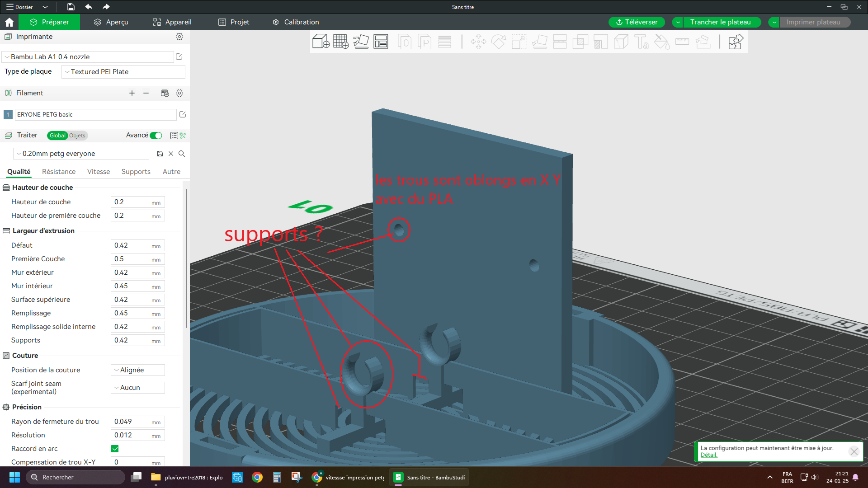Toggle the Avancé mode switch
The width and height of the screenshot is (868, 488).
coord(156,136)
